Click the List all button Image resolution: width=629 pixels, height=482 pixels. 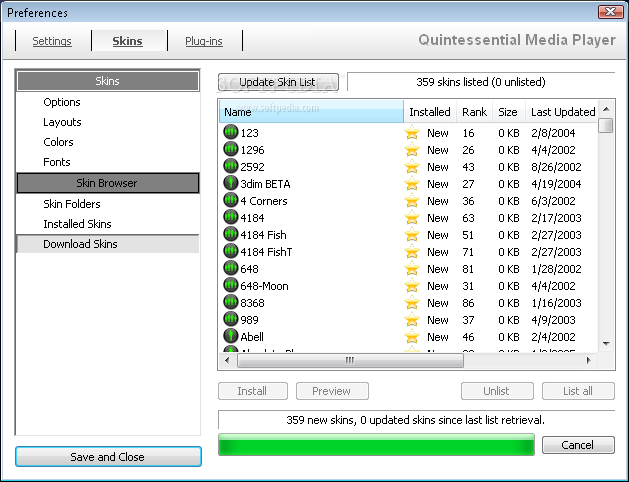pos(578,391)
